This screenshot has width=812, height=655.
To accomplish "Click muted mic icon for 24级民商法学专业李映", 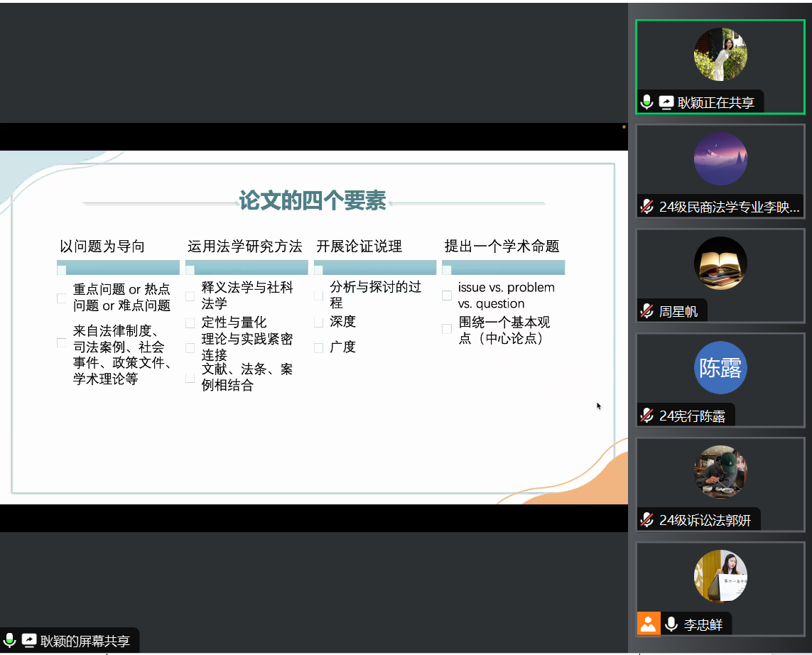I will tap(646, 207).
